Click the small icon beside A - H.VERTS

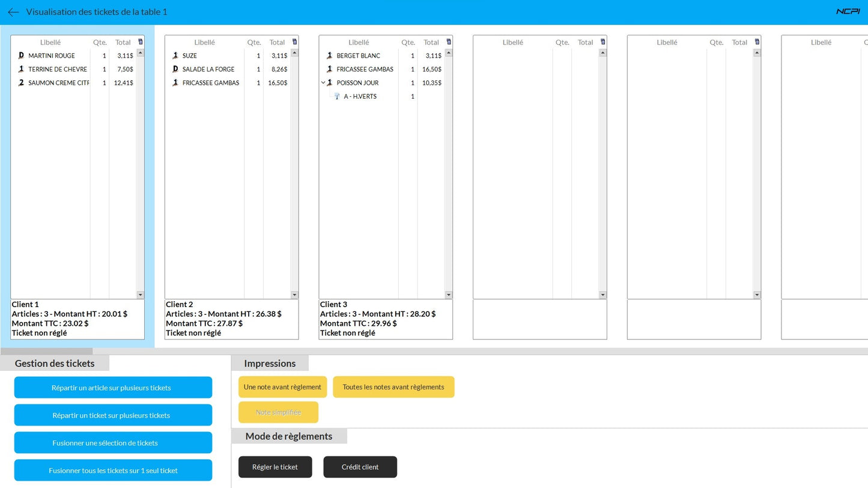tap(337, 96)
